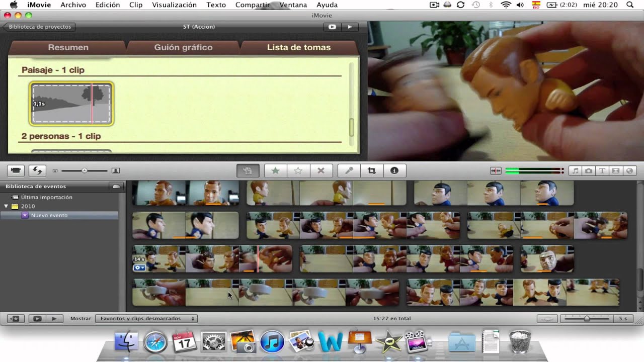Select Última importación in Events Library
This screenshot has width=644, height=362.
46,197
